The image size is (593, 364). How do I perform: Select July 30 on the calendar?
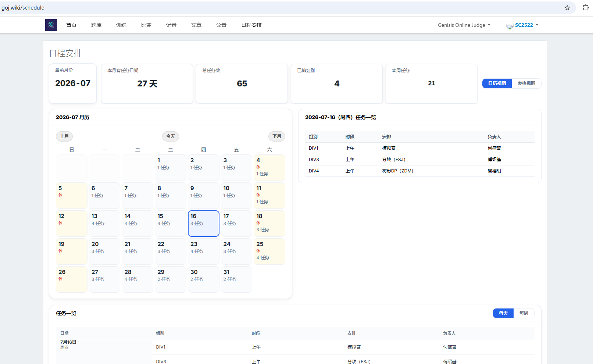204,279
